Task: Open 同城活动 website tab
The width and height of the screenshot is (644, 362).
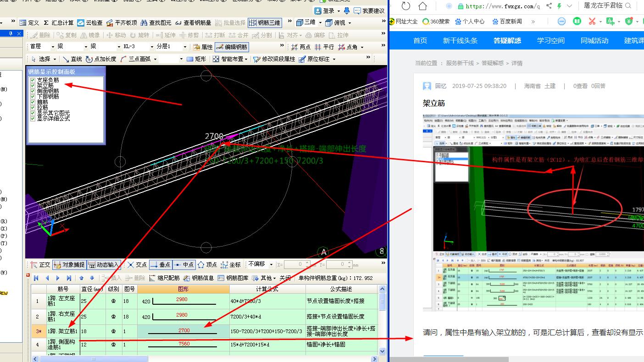Action: tap(594, 40)
